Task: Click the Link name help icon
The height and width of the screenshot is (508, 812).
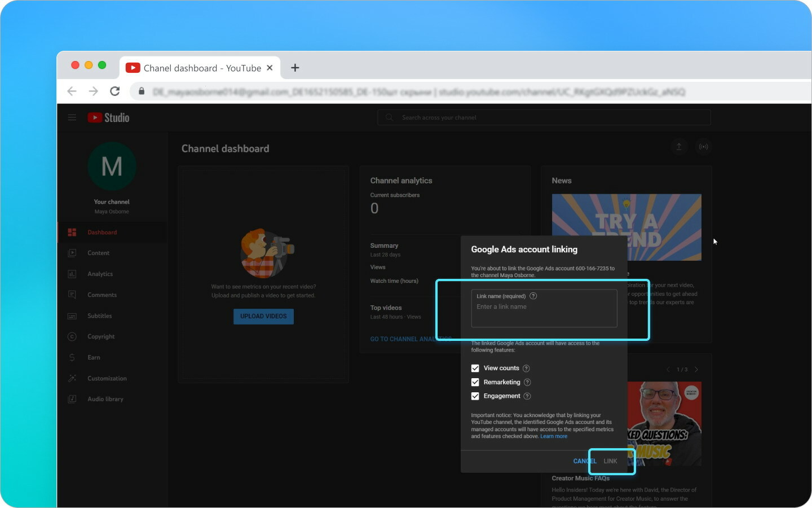Action: pyautogui.click(x=533, y=296)
